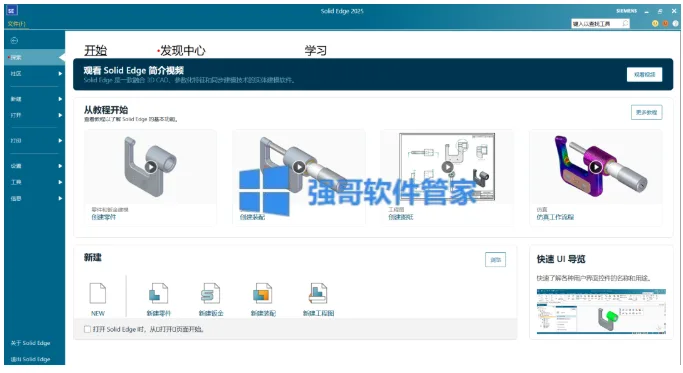Click the 更多教程 button
This screenshot has width=683, height=373.
646,112
